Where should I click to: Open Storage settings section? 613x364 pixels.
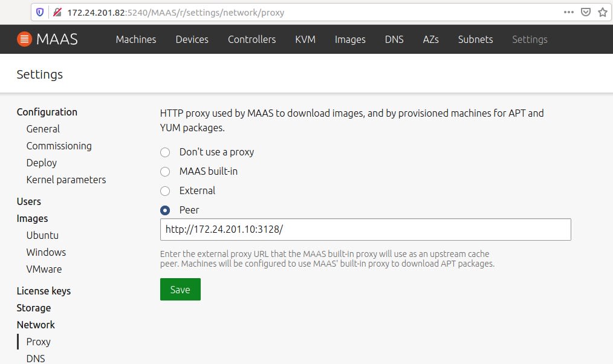34,308
